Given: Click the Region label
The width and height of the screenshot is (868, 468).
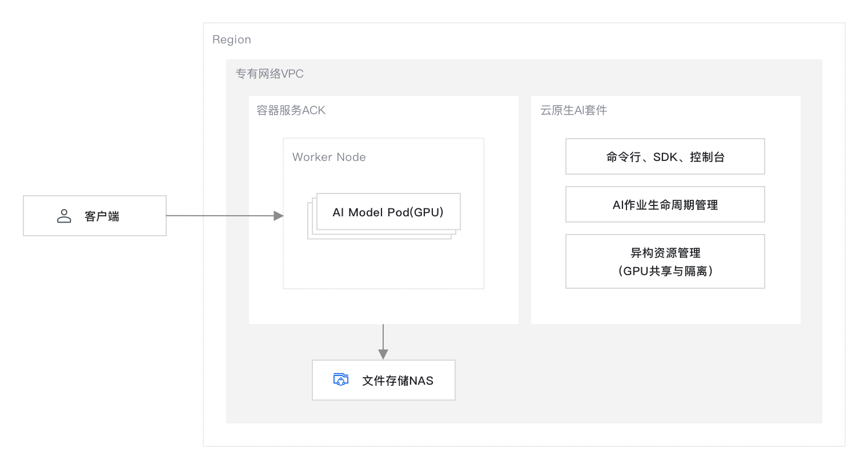Looking at the screenshot, I should (232, 39).
